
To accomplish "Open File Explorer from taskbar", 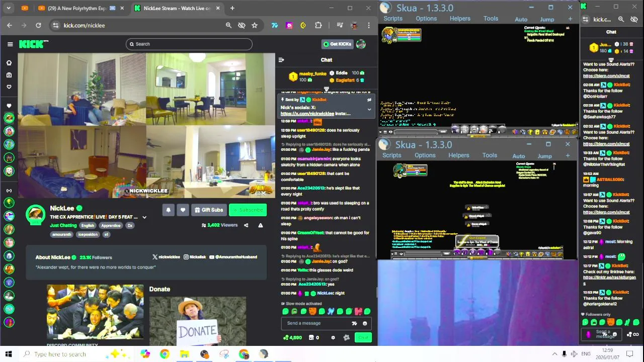I will pyautogui.click(x=184, y=354).
